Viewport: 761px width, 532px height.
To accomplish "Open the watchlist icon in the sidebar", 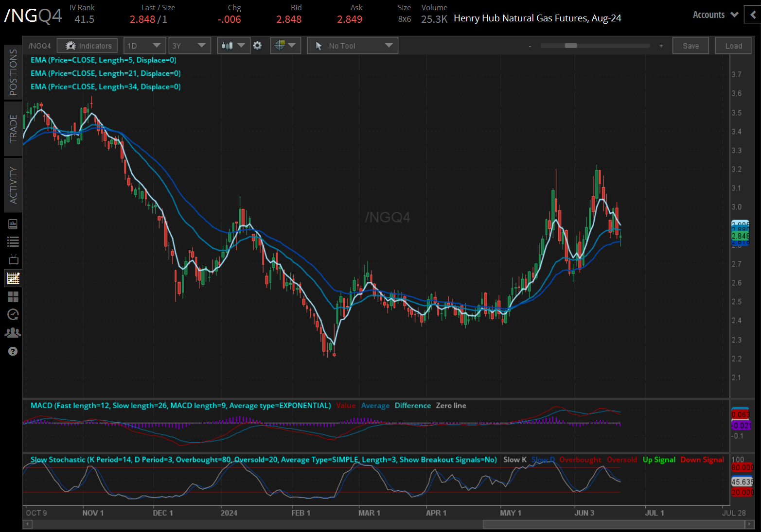I will click(13, 241).
